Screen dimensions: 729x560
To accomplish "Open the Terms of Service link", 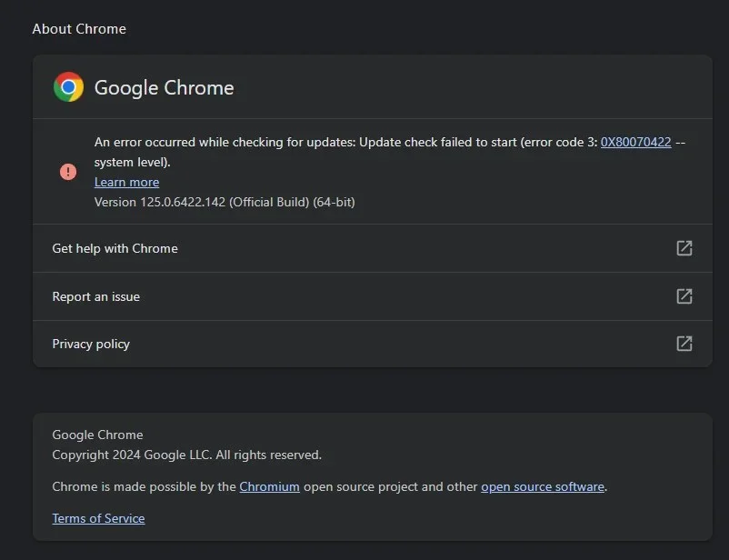I will coord(98,518).
